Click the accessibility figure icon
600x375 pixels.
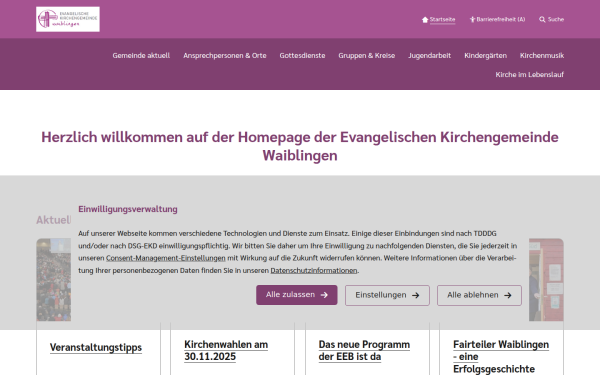click(472, 20)
